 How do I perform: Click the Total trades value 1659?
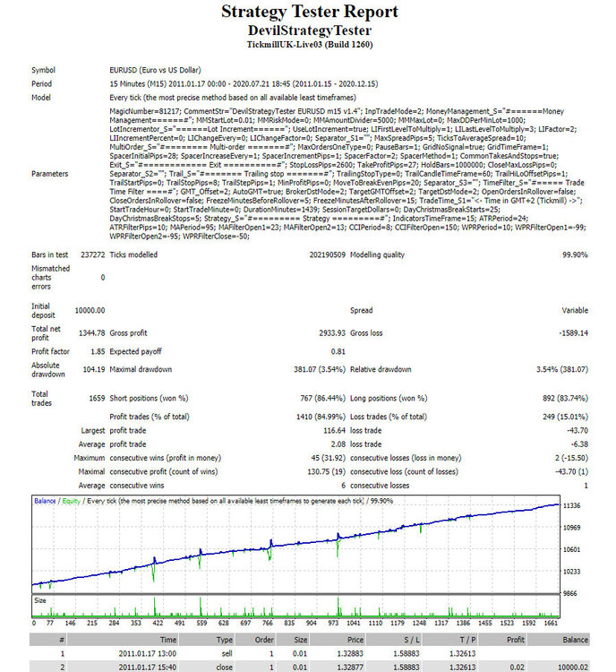pos(97,398)
